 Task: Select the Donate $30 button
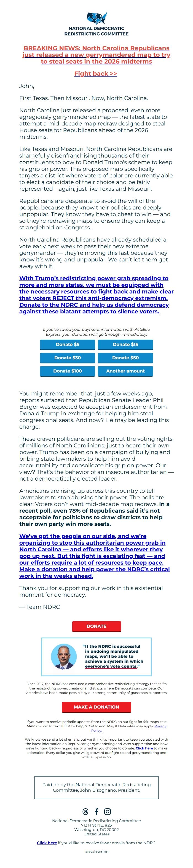(x=68, y=358)
